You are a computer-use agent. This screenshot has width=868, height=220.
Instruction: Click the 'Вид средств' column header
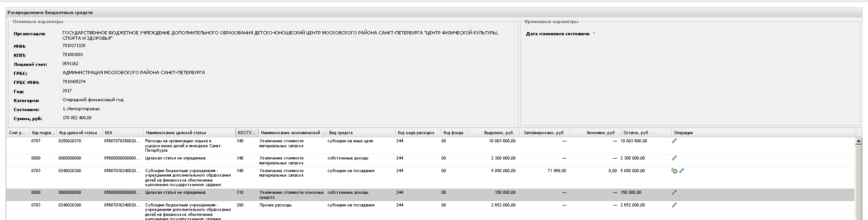[361, 133]
